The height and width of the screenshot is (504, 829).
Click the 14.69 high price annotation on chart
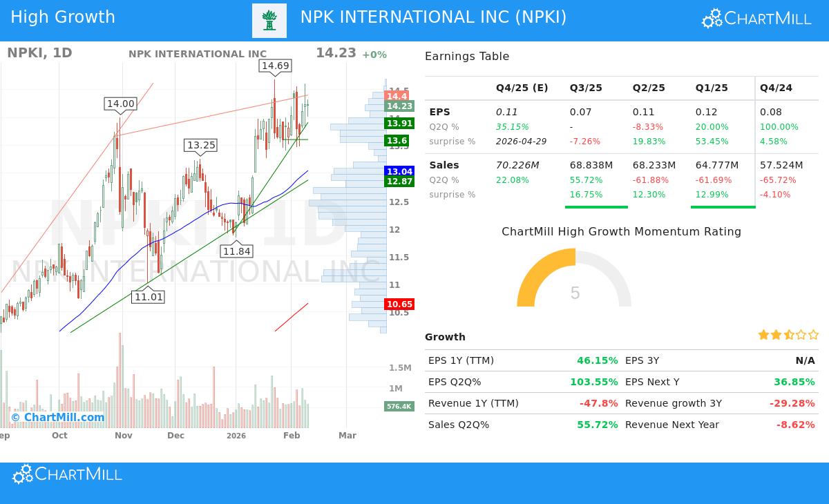pyautogui.click(x=275, y=66)
